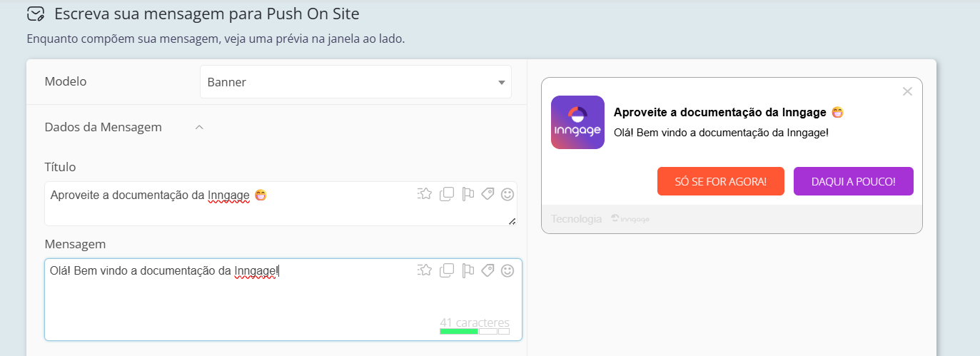Image resolution: width=980 pixels, height=356 pixels.
Task: Click the tag icon in Título field
Action: [x=488, y=193]
